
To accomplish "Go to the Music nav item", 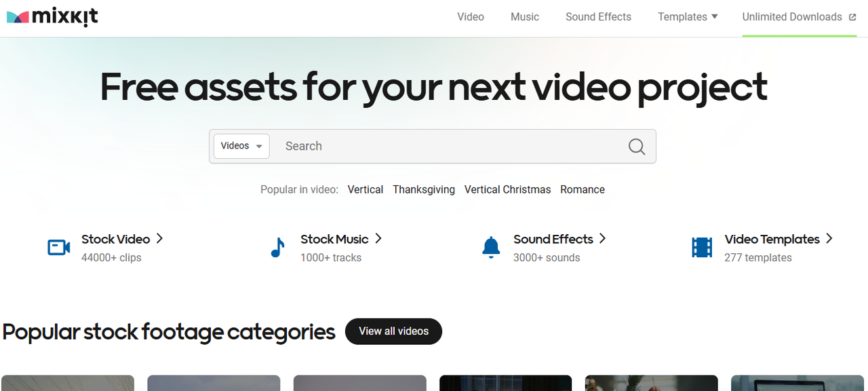I will tap(525, 17).
